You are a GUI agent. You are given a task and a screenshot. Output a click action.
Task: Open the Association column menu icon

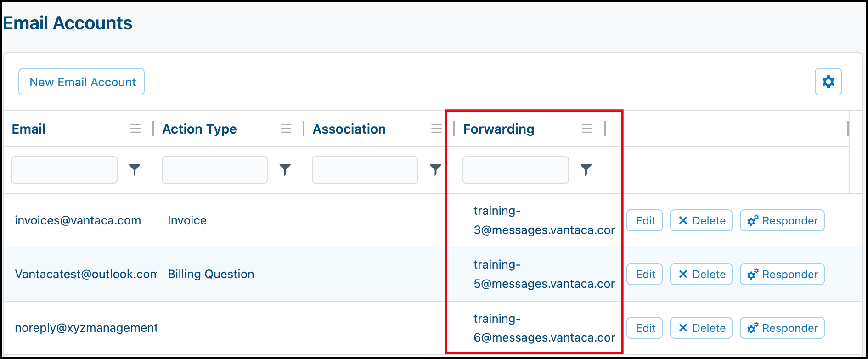[436, 129]
